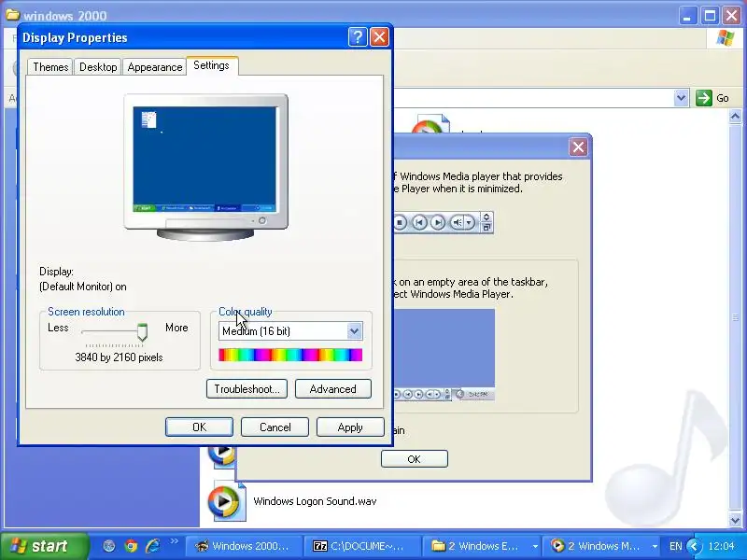This screenshot has height=560, width=747.
Task: Click the Troubleshoot... button
Action: point(247,389)
